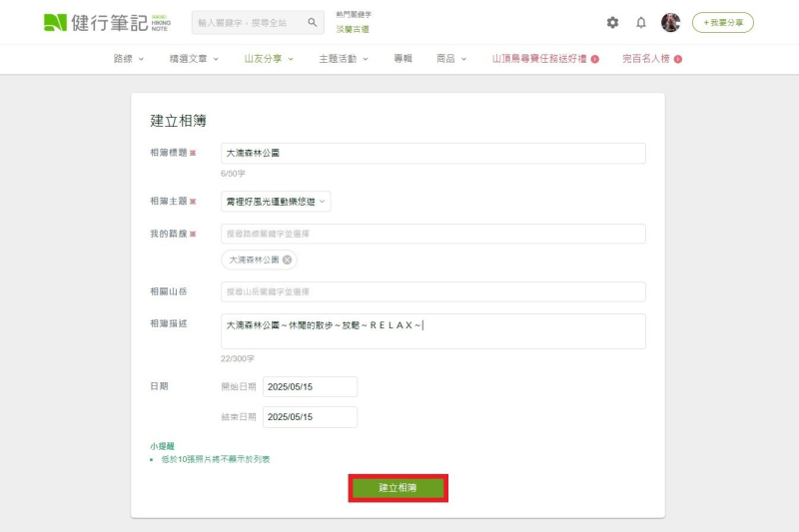Screen dimensions: 799x532
Task: Click the 建立相簿 submit button
Action: [398, 488]
